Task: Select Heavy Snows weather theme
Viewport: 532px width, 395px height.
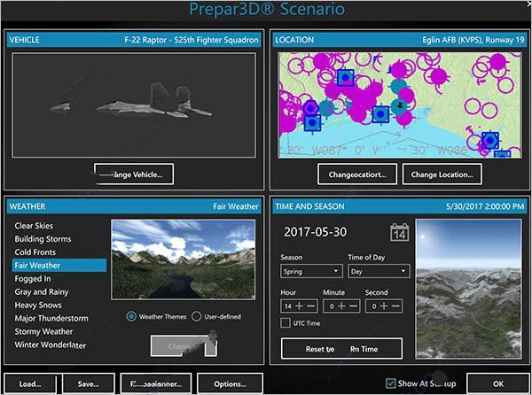Action: 59,305
